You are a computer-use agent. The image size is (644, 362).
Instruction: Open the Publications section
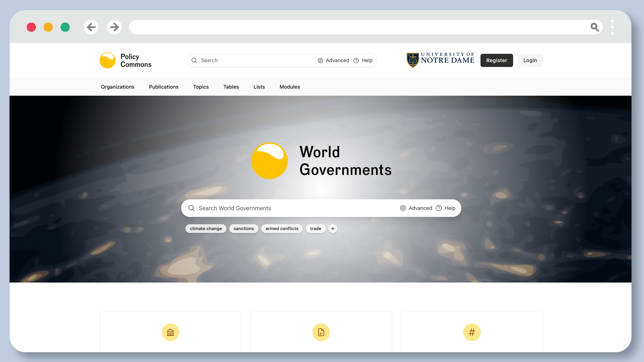(163, 87)
